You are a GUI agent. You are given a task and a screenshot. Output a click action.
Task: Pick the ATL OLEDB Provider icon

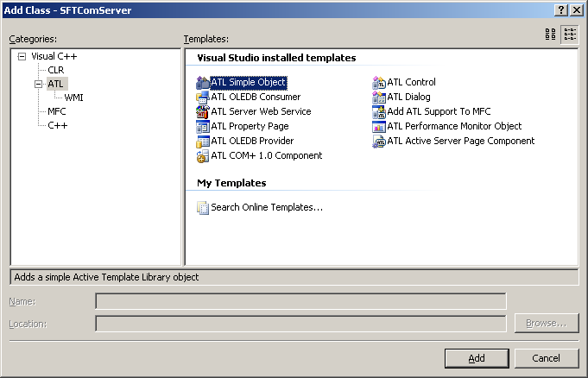point(203,142)
